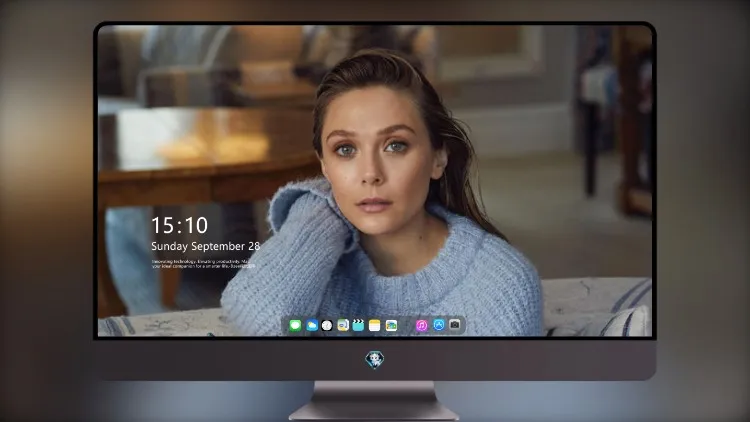
Task: Click the Sunday September 28 date
Action: (206, 246)
